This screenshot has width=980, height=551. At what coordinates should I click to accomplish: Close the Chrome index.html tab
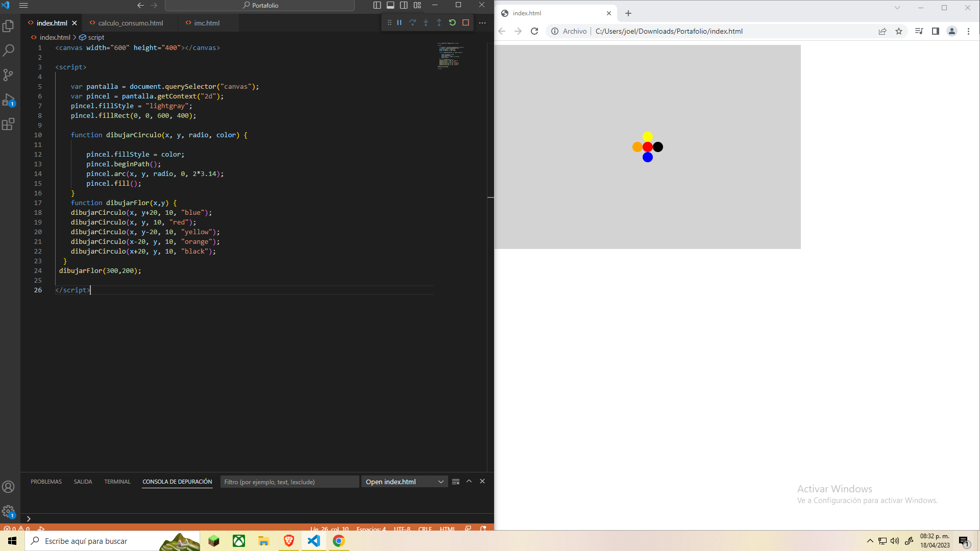609,13
